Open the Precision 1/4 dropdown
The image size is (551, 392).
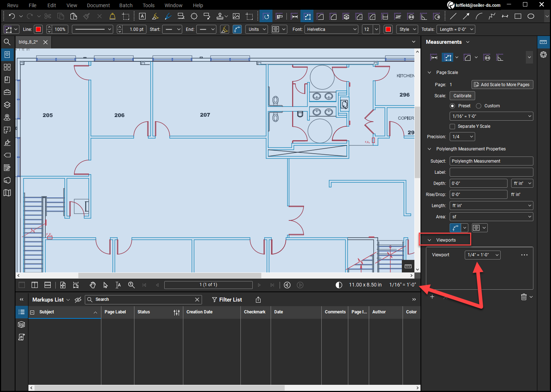(462, 137)
